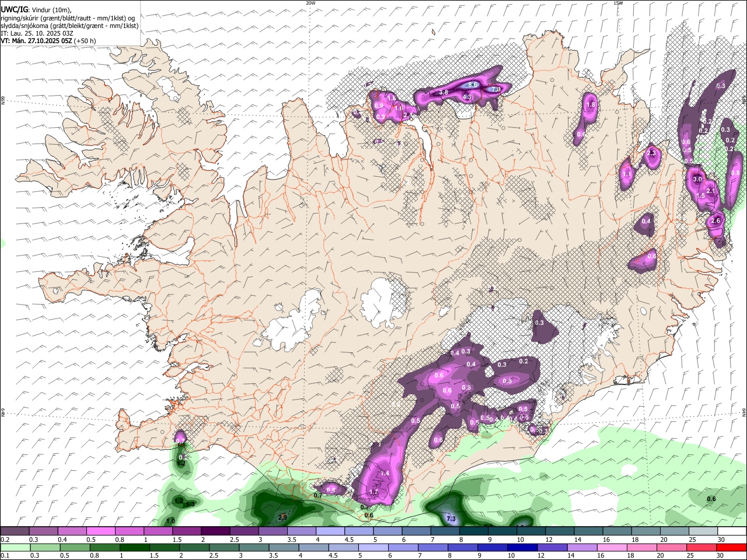Click the 'VT: Mán. 27.10.2025 05Z' valid time line
This screenshot has height=560, width=747.
(x=36, y=41)
